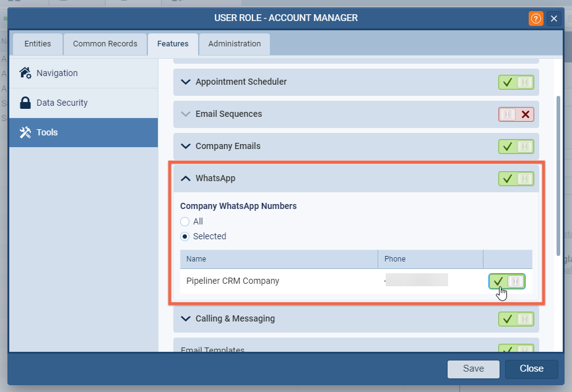Click the Phone column header
This screenshot has width=572, height=392.
tap(430, 259)
